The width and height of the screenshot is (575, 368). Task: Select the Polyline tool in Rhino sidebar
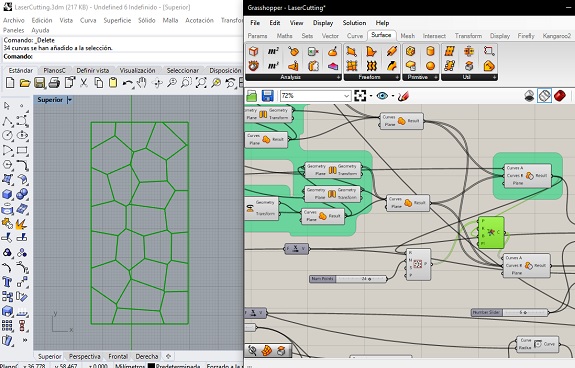7,121
